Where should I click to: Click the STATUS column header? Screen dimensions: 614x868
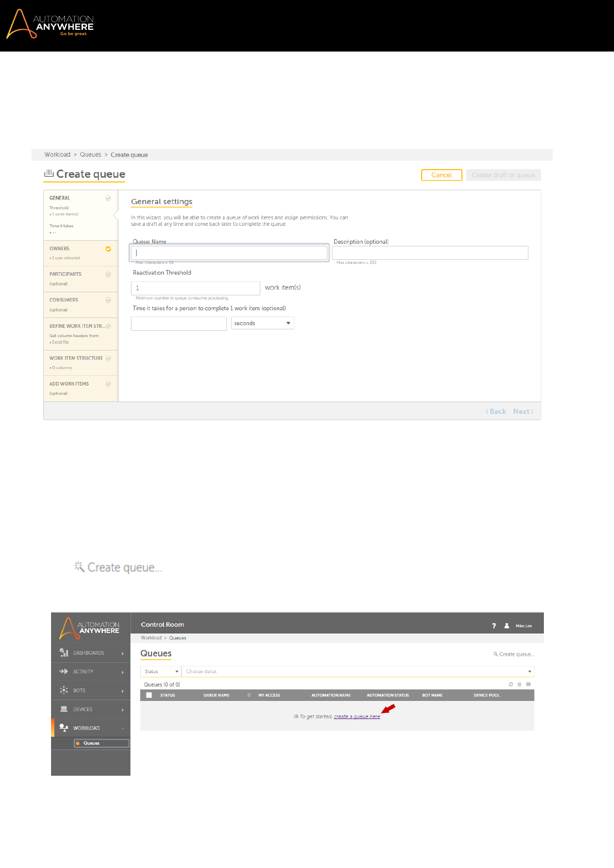pyautogui.click(x=168, y=695)
